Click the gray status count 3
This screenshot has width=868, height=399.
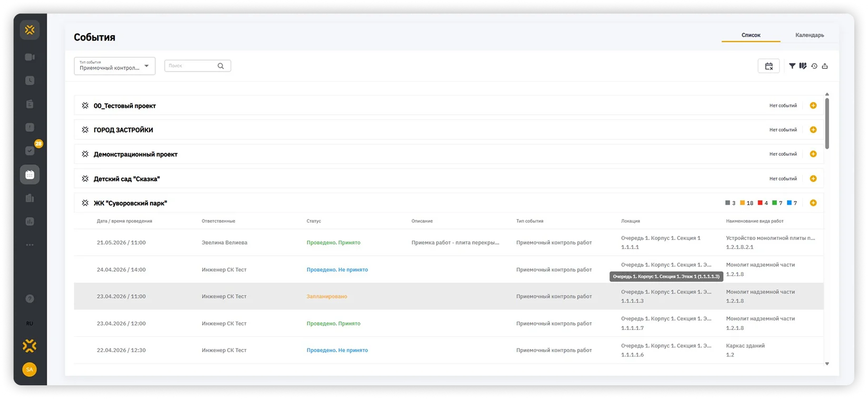731,203
